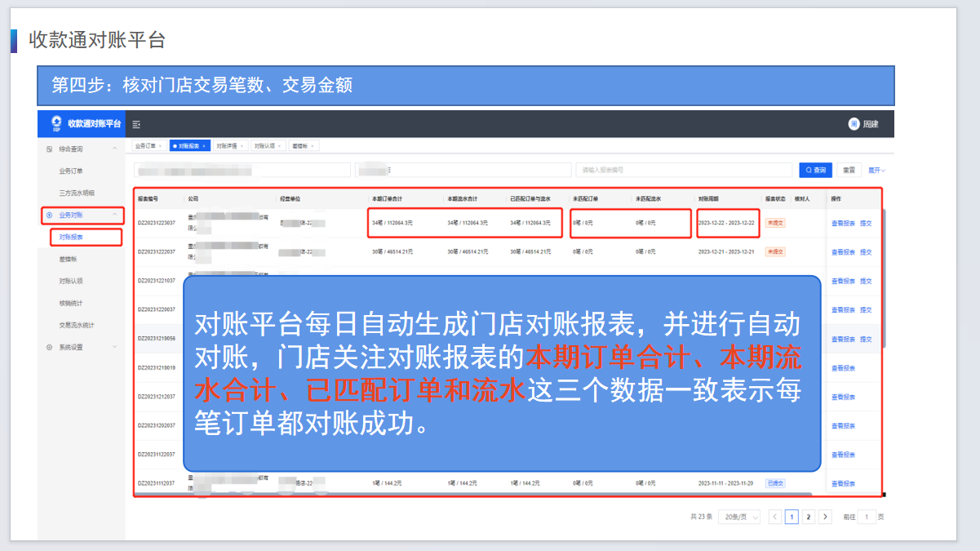Click report number DZ20231212037
Viewport: 980px width, 551px height.
[156, 397]
